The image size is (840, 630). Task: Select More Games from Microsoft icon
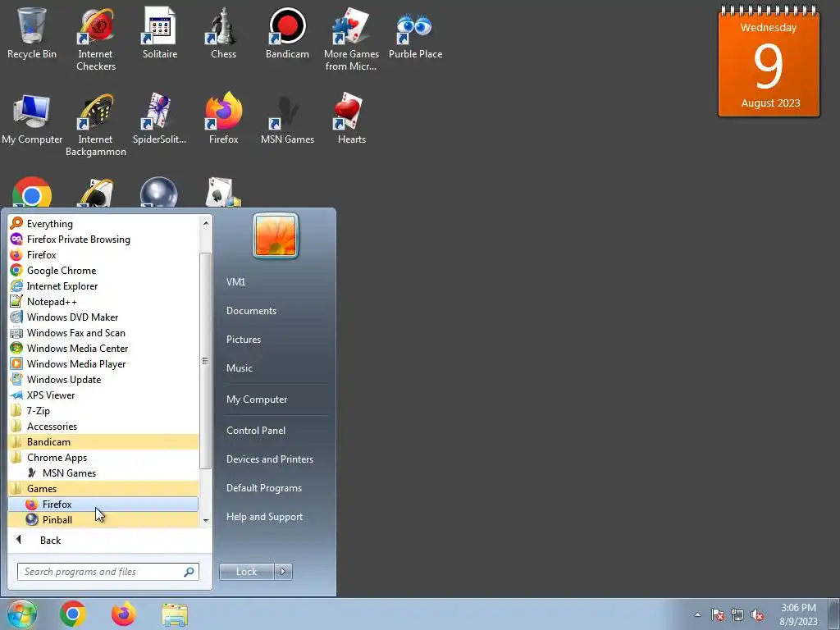click(351, 39)
